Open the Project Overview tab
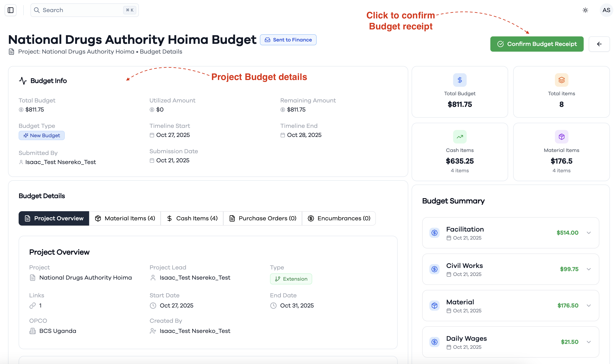Screen dimensions: 615x364 pyautogui.click(x=54, y=218)
